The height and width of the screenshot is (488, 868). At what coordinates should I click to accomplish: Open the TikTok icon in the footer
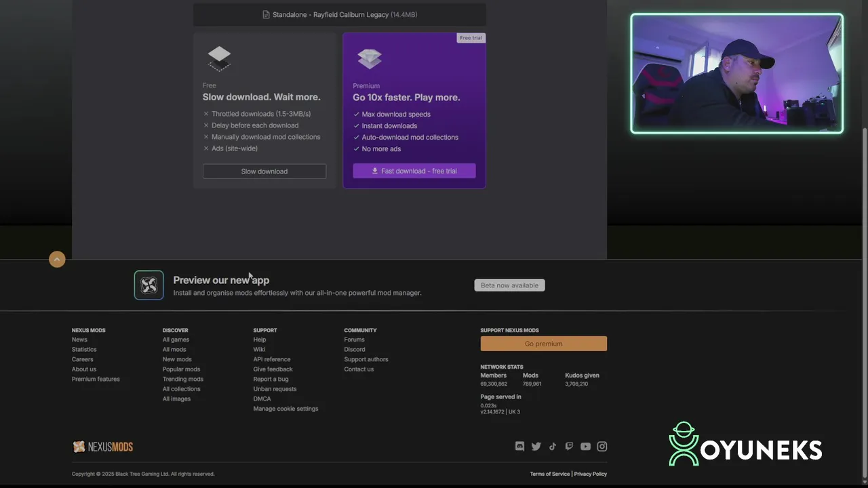[x=553, y=447]
